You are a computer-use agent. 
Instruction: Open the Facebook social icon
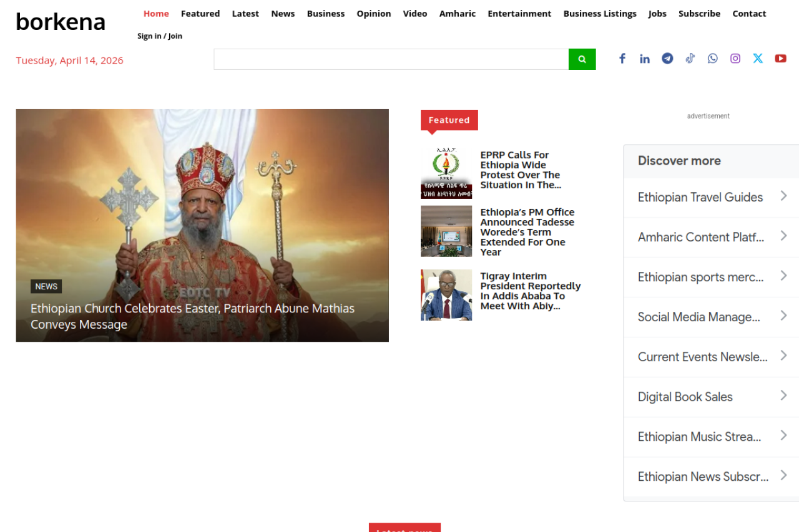622,59
